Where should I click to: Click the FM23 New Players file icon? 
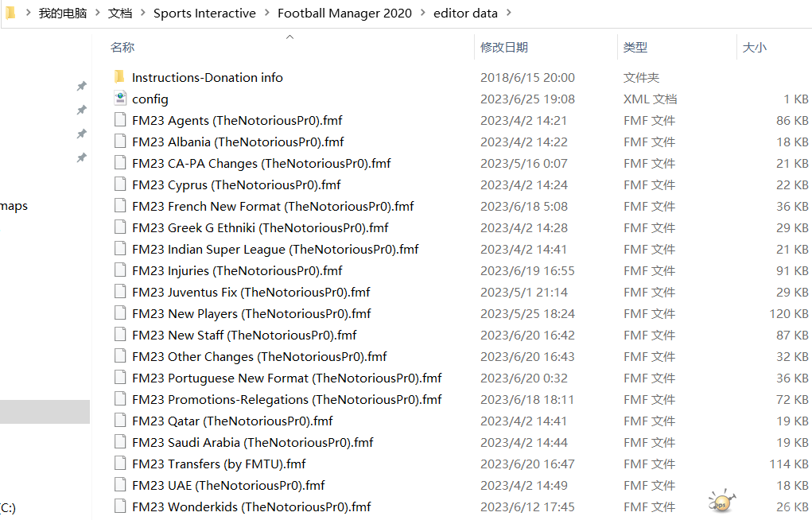tap(120, 313)
